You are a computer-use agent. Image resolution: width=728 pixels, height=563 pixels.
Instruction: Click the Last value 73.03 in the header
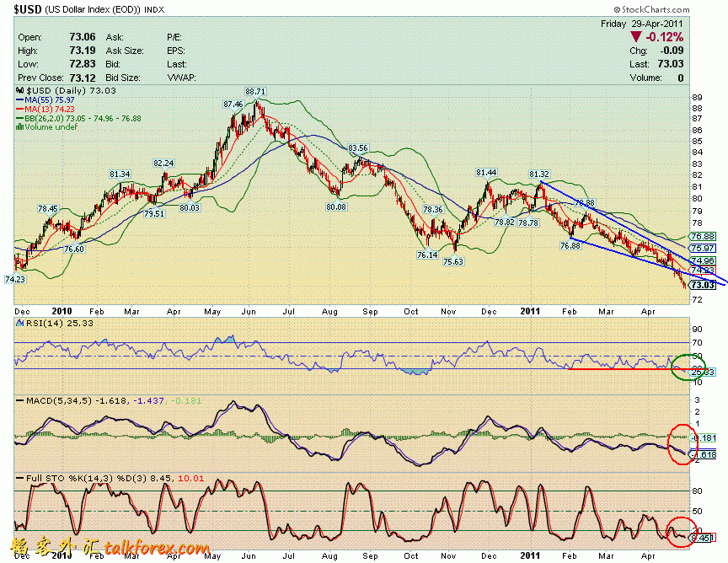[671, 64]
